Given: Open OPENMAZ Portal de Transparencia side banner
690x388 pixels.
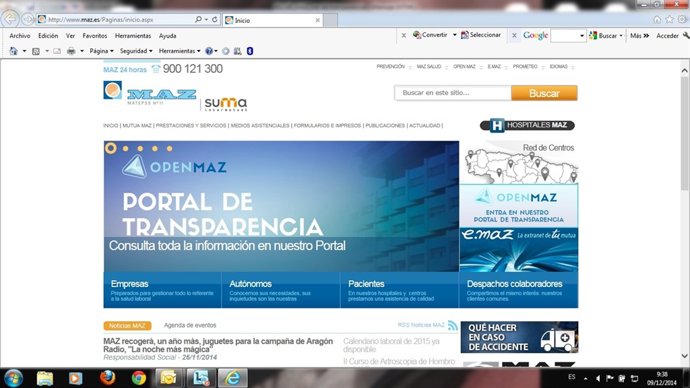Looking at the screenshot, I should point(519,205).
